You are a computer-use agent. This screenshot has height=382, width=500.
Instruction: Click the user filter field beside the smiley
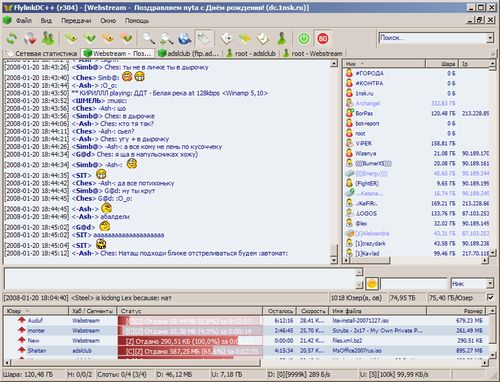tap(413, 284)
